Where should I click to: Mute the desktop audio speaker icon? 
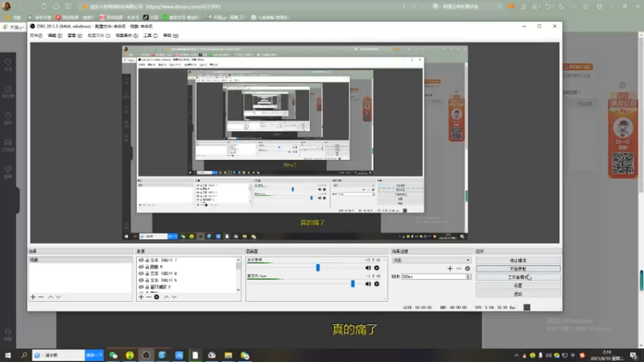[368, 268]
